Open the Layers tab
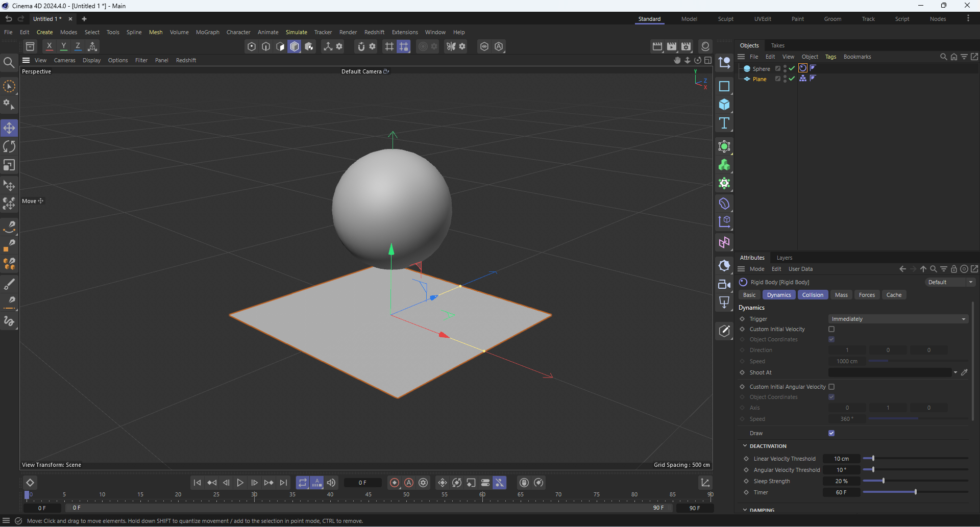Viewport: 980px width, 527px height. (784, 258)
